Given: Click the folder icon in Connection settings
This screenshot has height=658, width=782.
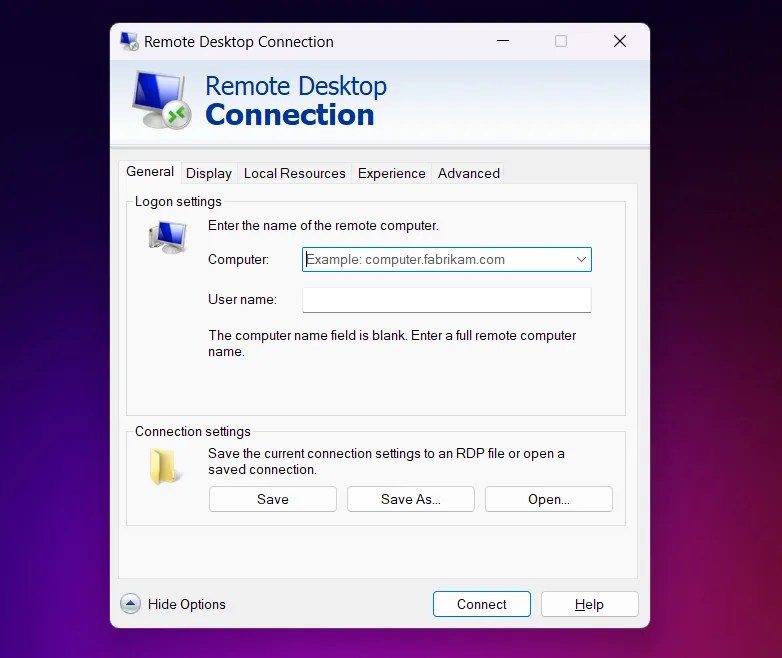Looking at the screenshot, I should (x=165, y=466).
